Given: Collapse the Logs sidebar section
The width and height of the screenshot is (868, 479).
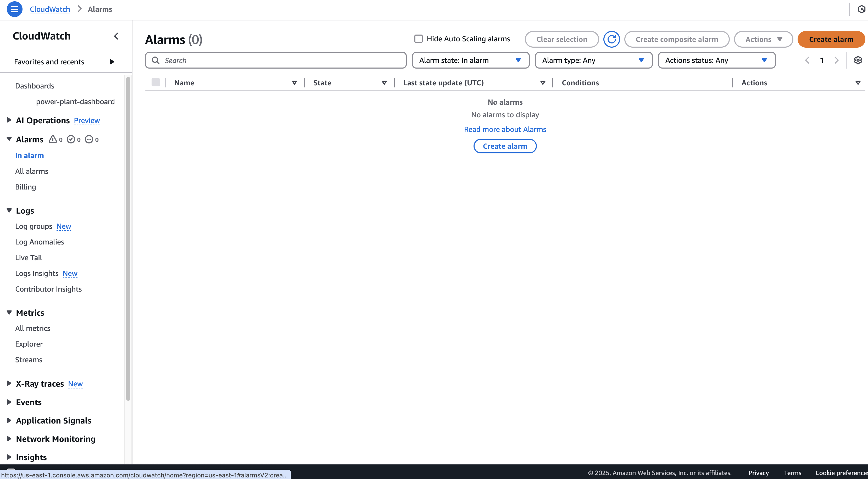Looking at the screenshot, I should [x=9, y=210].
